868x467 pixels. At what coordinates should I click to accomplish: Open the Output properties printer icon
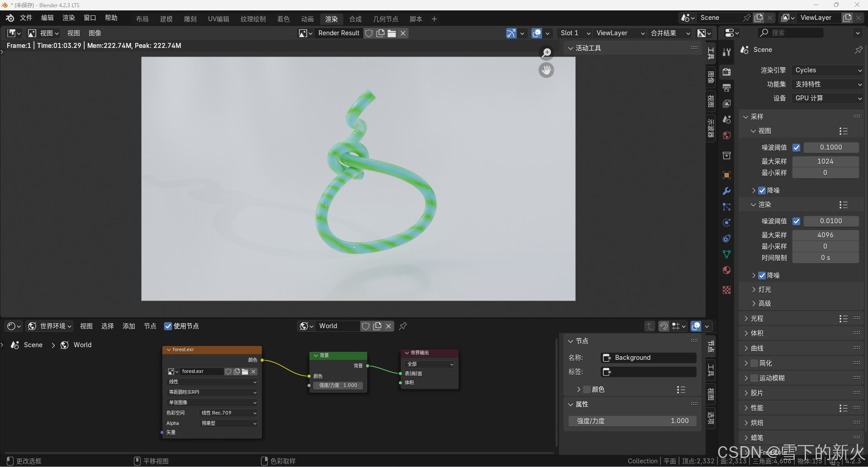coord(726,88)
